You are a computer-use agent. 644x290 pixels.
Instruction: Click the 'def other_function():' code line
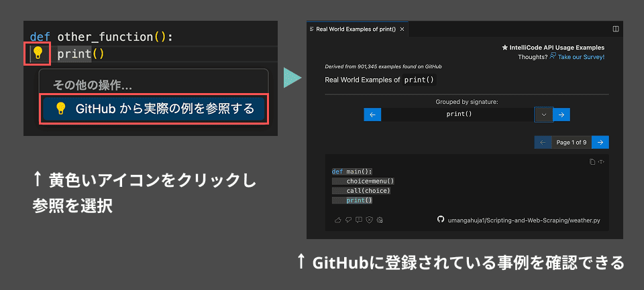click(x=102, y=37)
